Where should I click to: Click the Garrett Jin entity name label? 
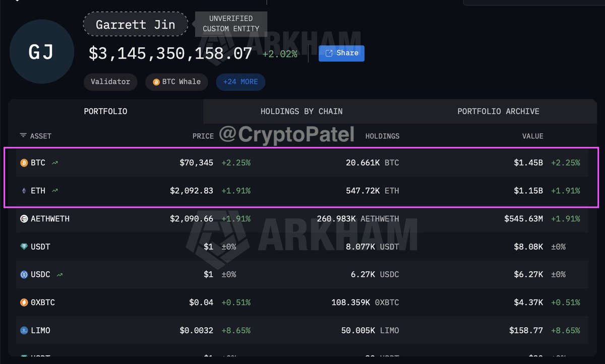pos(136,25)
